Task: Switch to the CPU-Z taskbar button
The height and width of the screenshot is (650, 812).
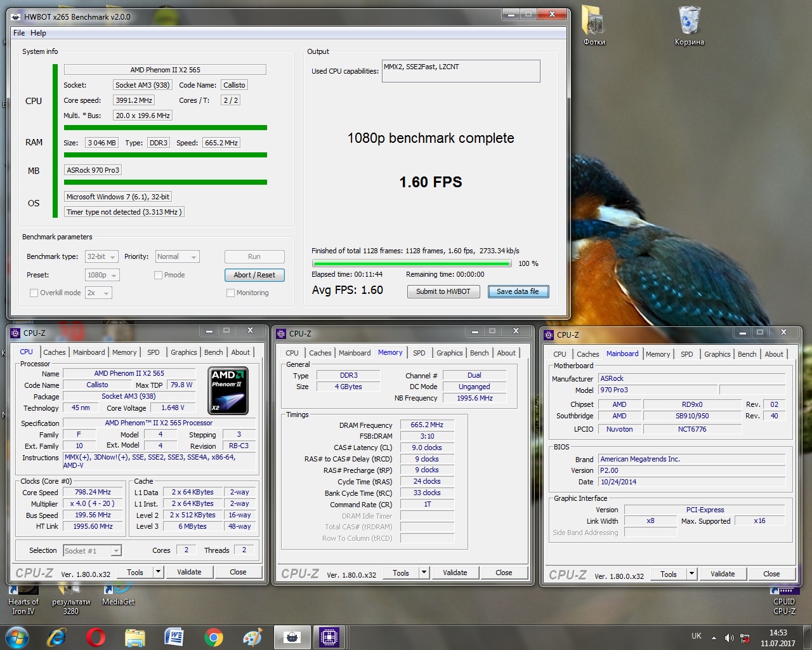Action: tap(329, 637)
